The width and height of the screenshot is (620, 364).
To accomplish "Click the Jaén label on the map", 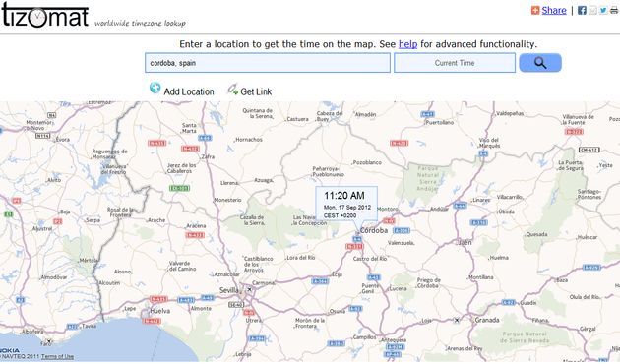I will 465,242.
